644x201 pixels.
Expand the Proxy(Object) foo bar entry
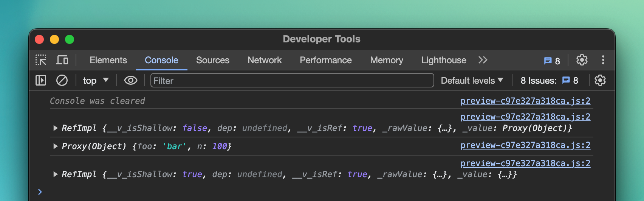coord(56,146)
